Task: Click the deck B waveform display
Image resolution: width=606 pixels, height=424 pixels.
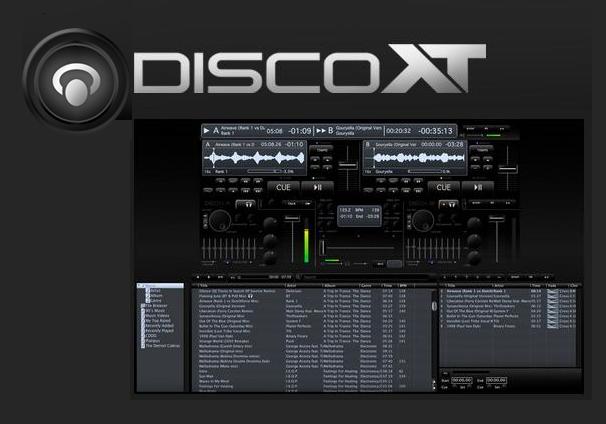Action: tap(415, 158)
